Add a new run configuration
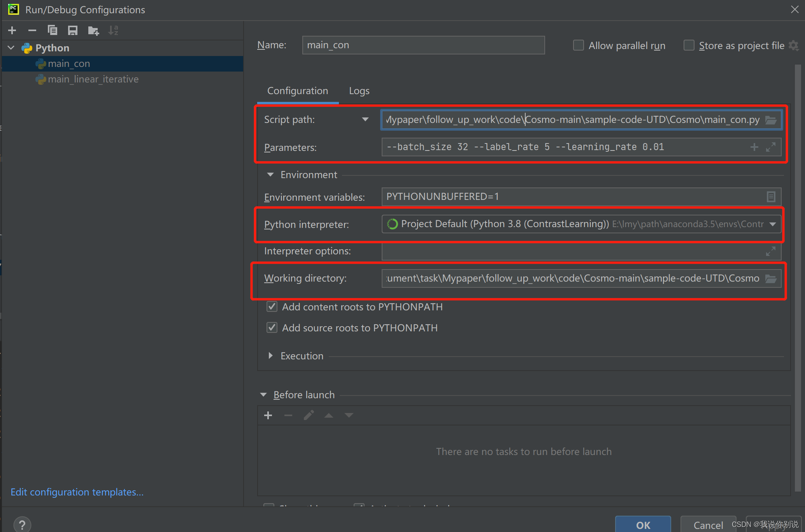Viewport: 805px width, 532px height. [x=12, y=30]
